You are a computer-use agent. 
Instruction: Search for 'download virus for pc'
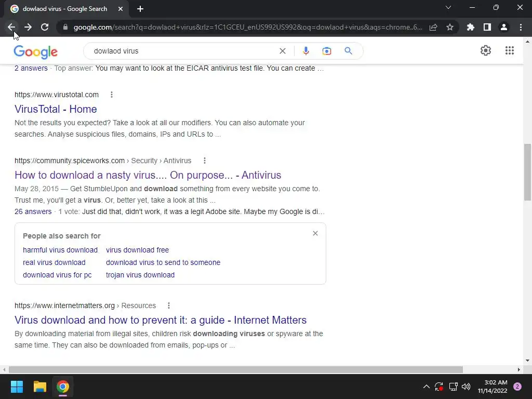(x=57, y=275)
